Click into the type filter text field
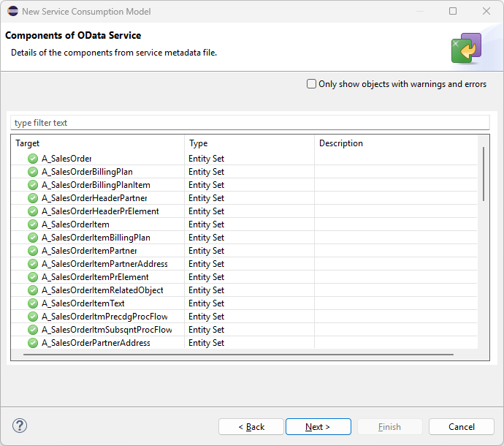 [x=248, y=123]
